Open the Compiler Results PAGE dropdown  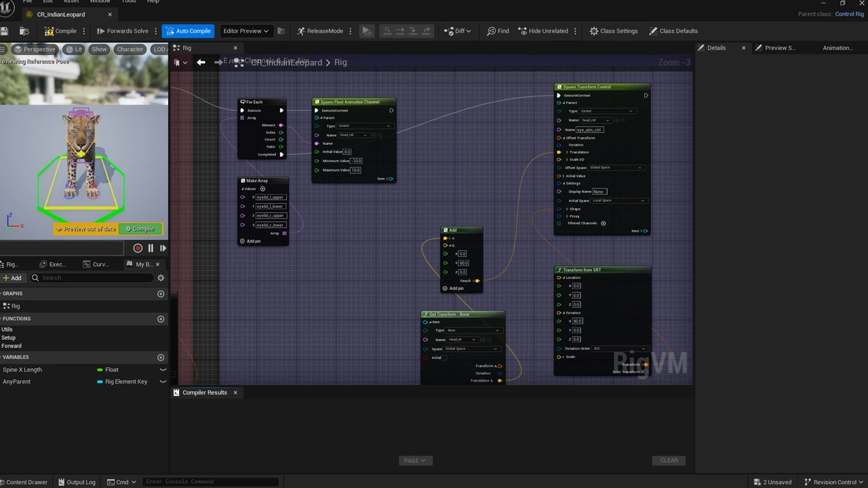[414, 460]
